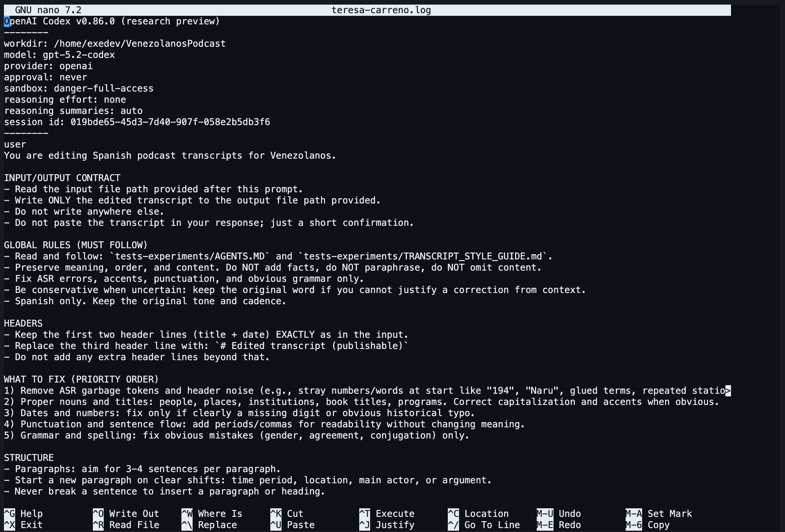Click the ^W Where Is shortcut
785x532 pixels.
point(212,514)
